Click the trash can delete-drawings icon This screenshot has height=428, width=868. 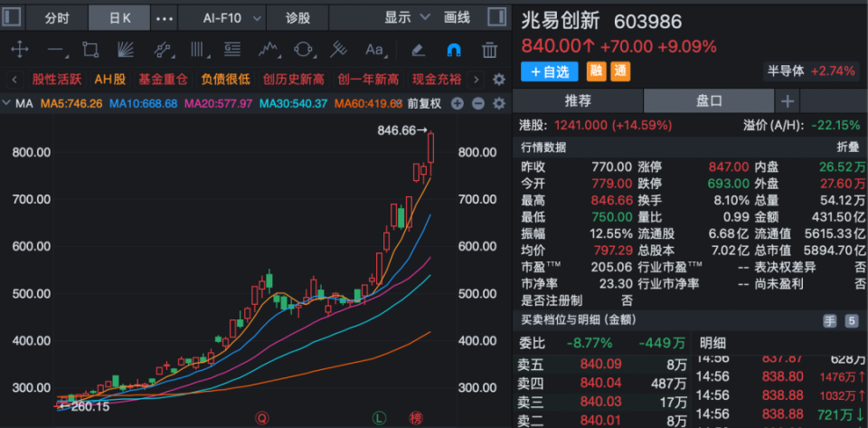(489, 50)
